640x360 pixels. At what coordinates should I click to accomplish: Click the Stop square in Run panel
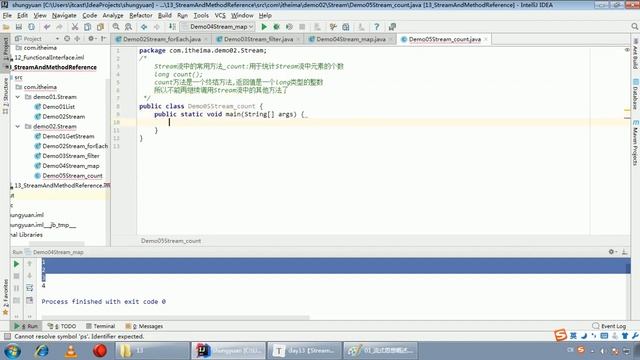click(16, 276)
